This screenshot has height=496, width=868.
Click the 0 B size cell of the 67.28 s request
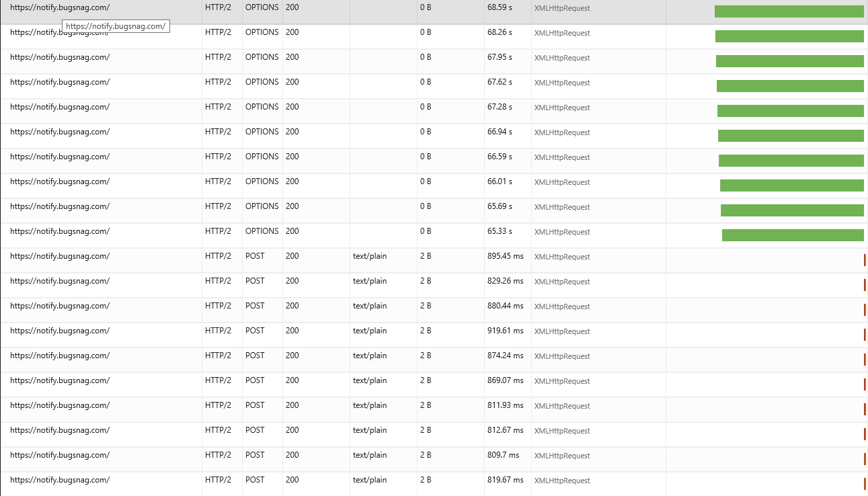[x=425, y=107]
